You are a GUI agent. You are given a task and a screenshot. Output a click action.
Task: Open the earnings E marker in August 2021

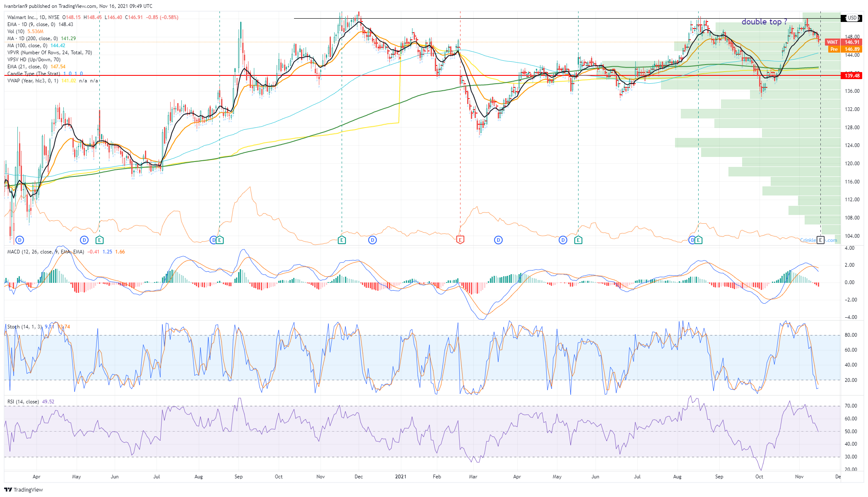point(698,240)
